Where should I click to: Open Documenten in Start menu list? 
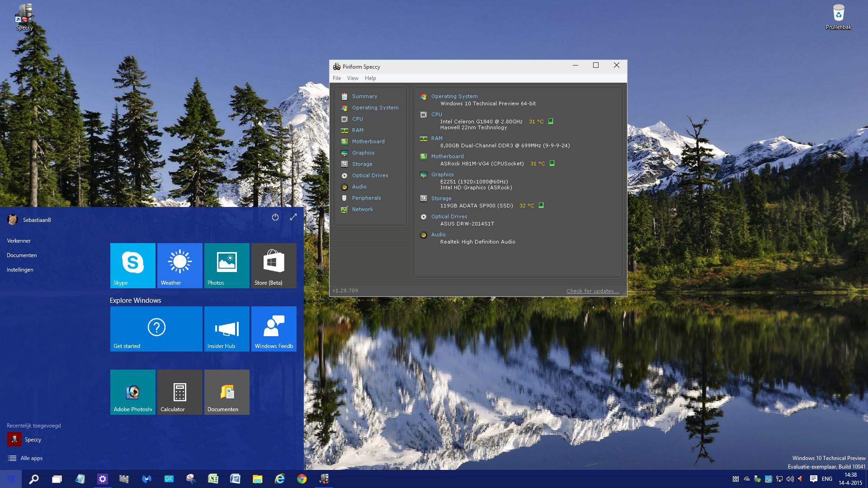22,255
